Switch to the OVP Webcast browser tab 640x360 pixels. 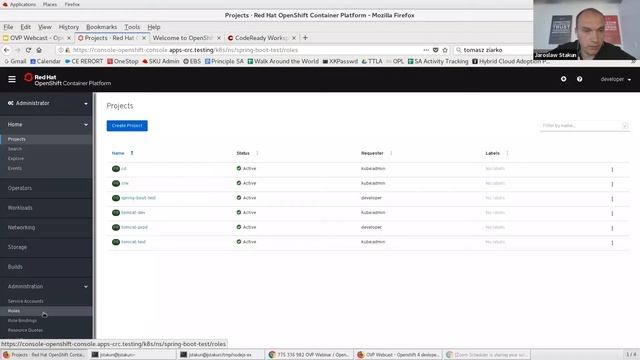pos(36,38)
